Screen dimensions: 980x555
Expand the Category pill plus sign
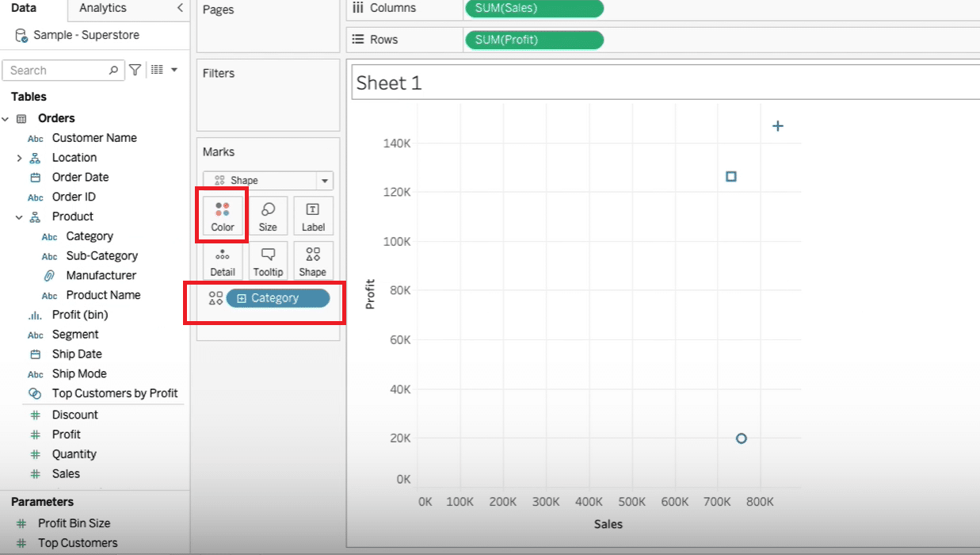(242, 298)
